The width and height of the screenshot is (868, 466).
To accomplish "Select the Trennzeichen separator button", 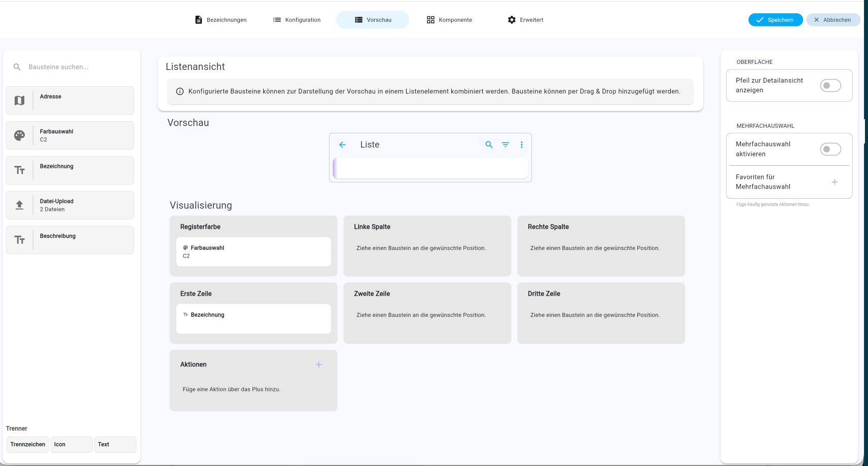I will coord(28,444).
